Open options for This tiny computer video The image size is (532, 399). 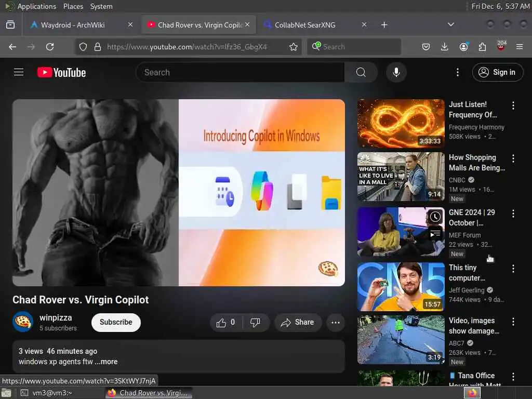click(513, 269)
